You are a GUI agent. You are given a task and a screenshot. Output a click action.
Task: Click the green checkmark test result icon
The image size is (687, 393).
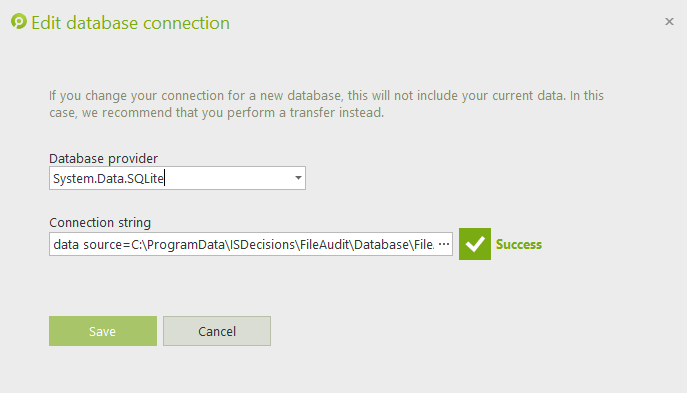point(475,244)
